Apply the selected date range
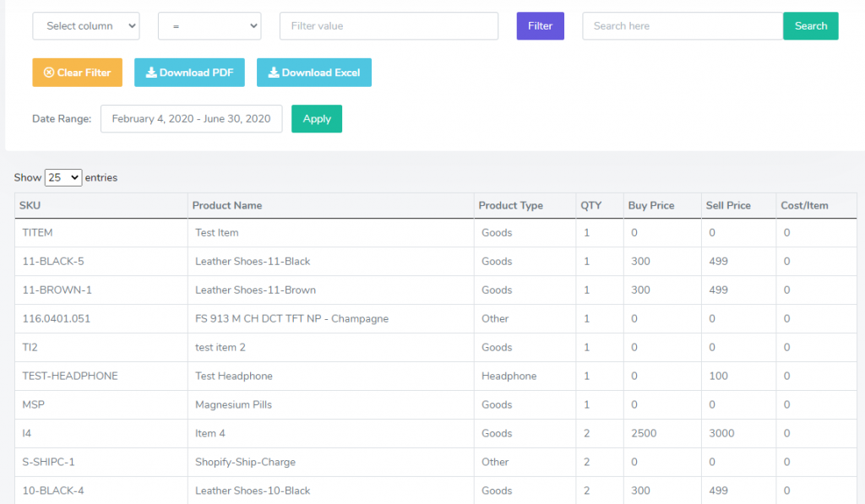 click(317, 118)
